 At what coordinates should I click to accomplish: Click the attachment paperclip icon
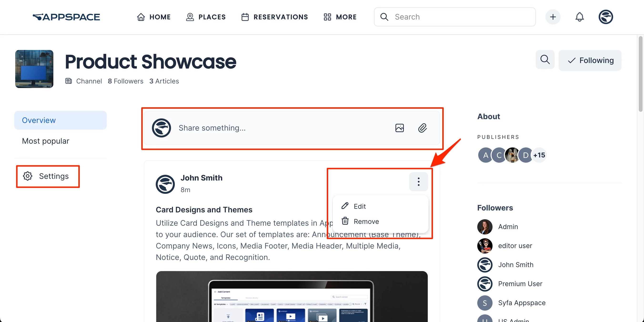coord(422,128)
